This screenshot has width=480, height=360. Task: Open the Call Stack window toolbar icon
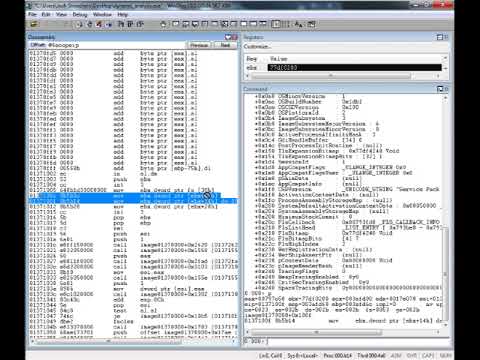coord(224,24)
